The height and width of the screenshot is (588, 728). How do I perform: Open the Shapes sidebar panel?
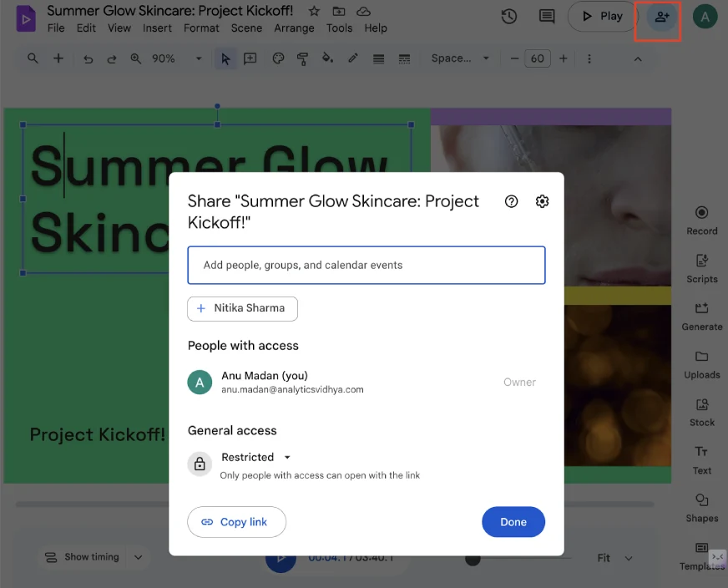(x=701, y=508)
